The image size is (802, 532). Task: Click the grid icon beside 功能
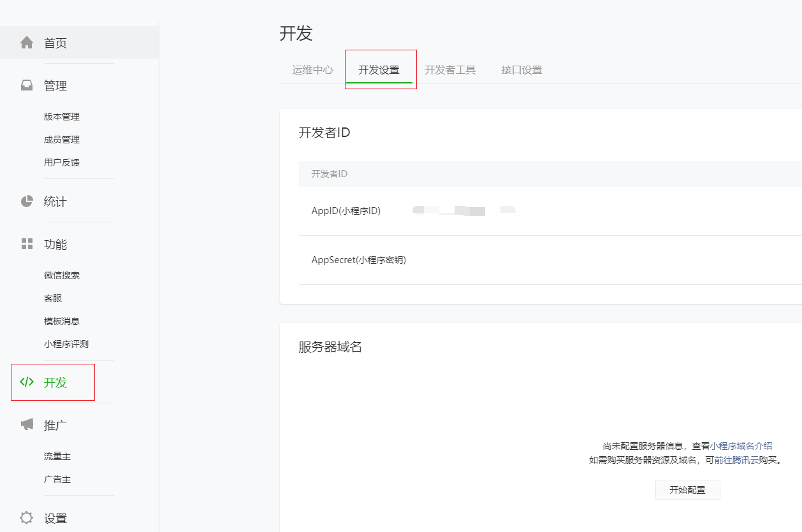(x=27, y=244)
